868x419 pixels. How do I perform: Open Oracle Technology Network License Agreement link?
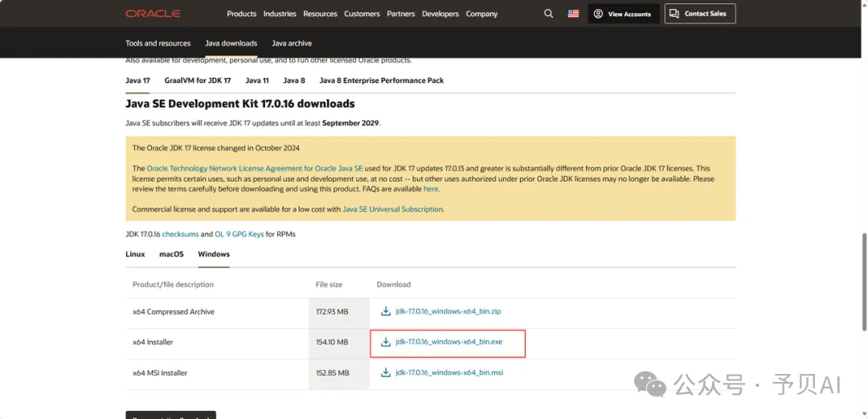pyautogui.click(x=255, y=168)
